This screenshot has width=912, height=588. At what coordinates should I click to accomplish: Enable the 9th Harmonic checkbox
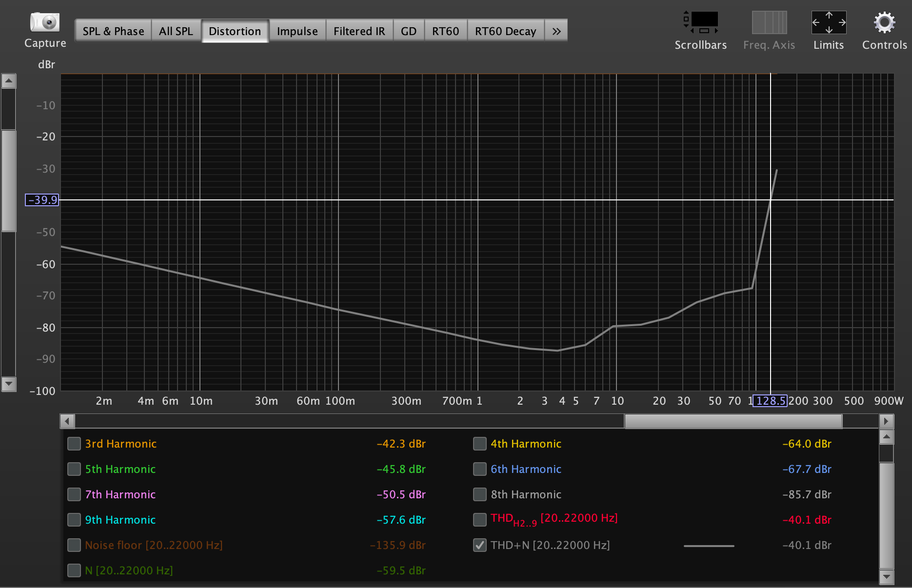[74, 520]
